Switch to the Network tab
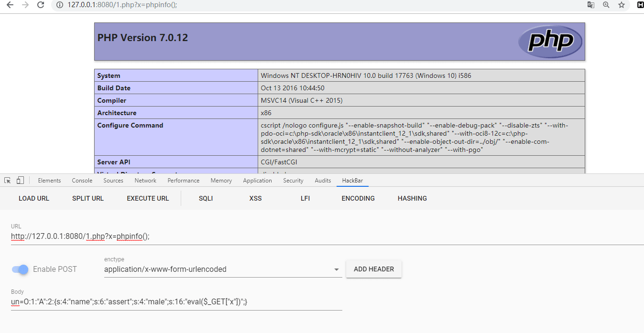The width and height of the screenshot is (644, 333). pos(145,181)
